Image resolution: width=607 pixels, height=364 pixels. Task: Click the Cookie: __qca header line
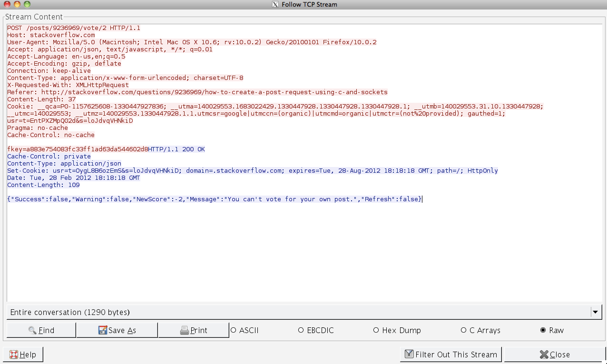point(275,107)
